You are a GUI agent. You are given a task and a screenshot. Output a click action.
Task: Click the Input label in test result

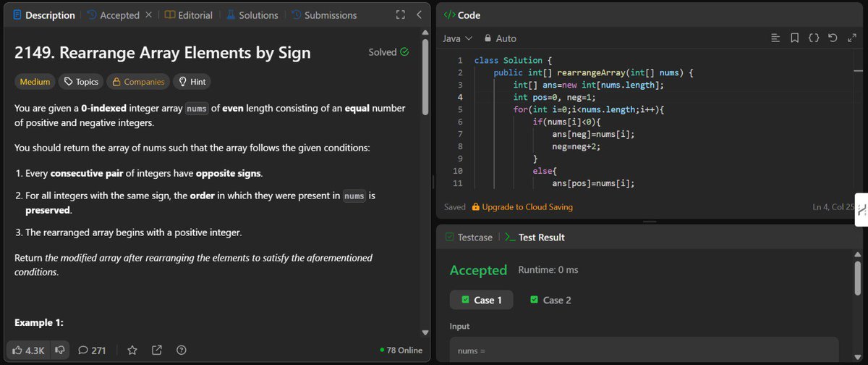(461, 327)
